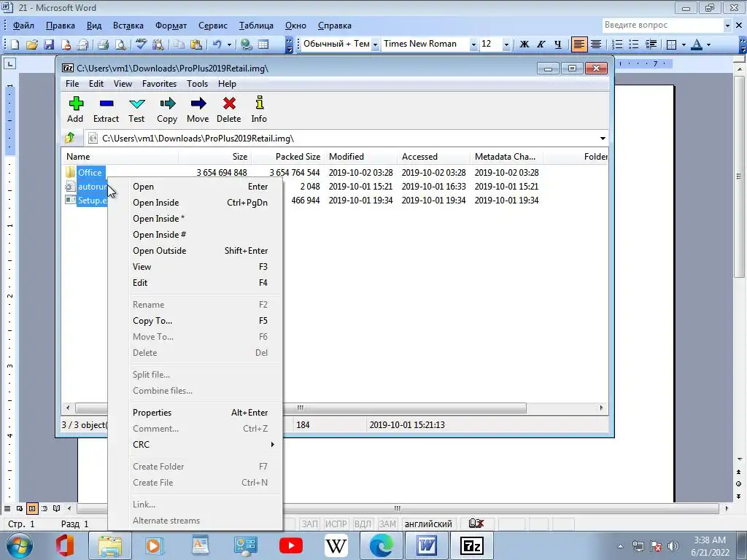Open Wikipedia from the taskbar

pos(336,545)
